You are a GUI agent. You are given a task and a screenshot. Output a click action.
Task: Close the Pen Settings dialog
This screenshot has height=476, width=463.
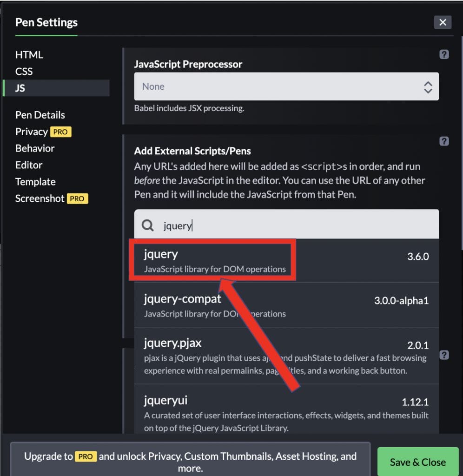(442, 22)
